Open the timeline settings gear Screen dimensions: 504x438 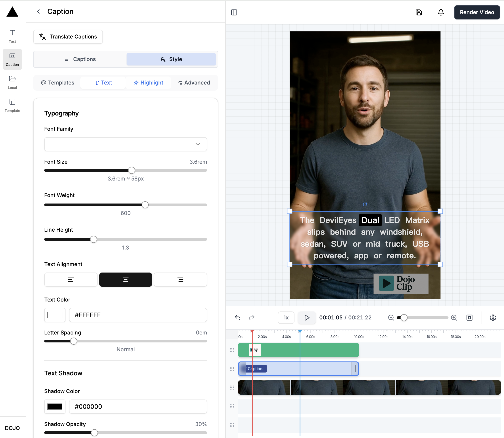click(x=493, y=317)
